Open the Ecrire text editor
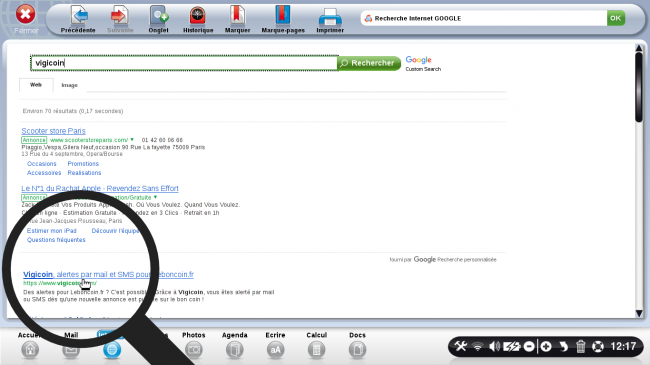 click(x=275, y=350)
